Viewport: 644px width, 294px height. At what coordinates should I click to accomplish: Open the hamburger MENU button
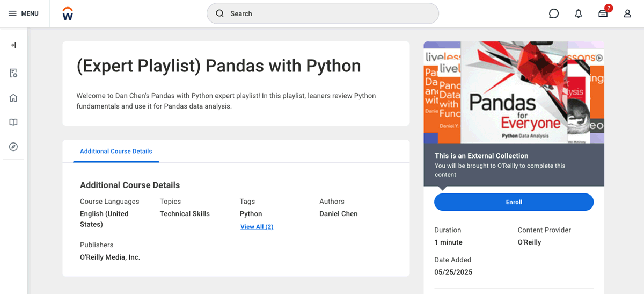coord(24,13)
